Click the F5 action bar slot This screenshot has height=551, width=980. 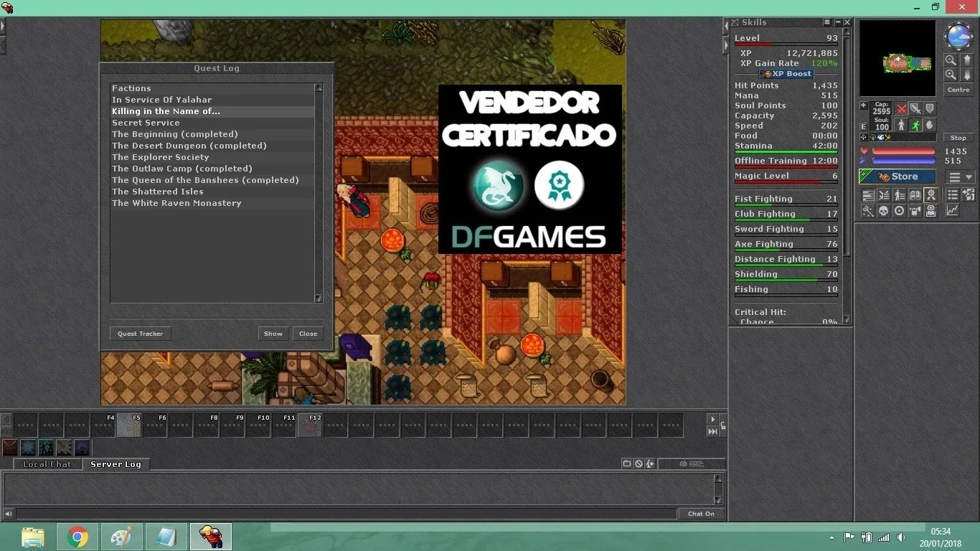click(x=129, y=425)
